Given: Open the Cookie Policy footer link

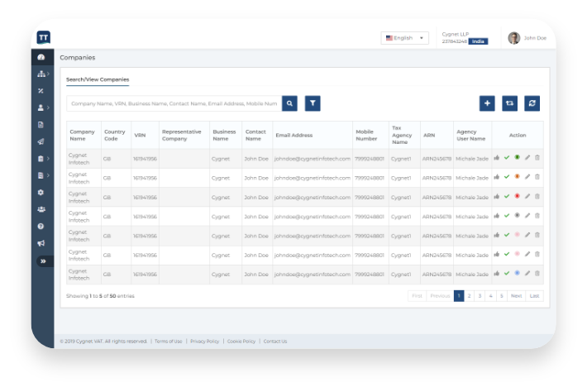Looking at the screenshot, I should (x=241, y=341).
